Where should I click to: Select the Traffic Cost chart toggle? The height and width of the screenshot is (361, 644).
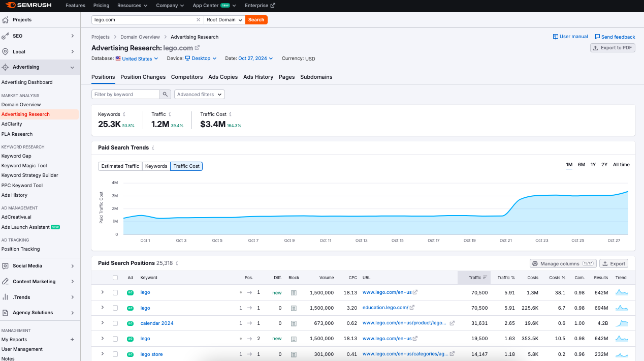pos(186,166)
